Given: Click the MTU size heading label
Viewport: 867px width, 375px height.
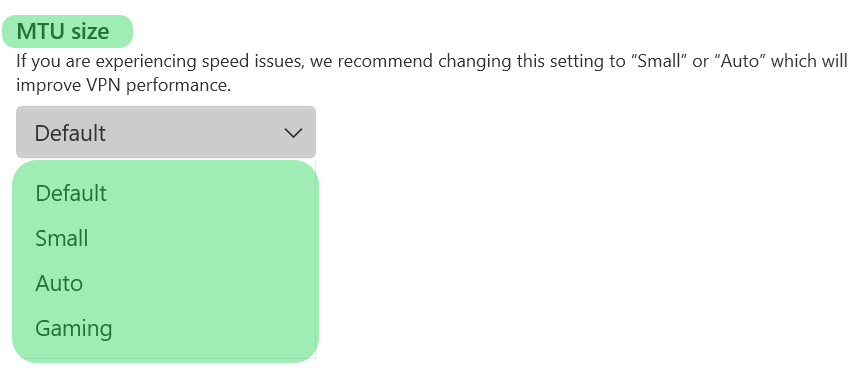Looking at the screenshot, I should [62, 32].
